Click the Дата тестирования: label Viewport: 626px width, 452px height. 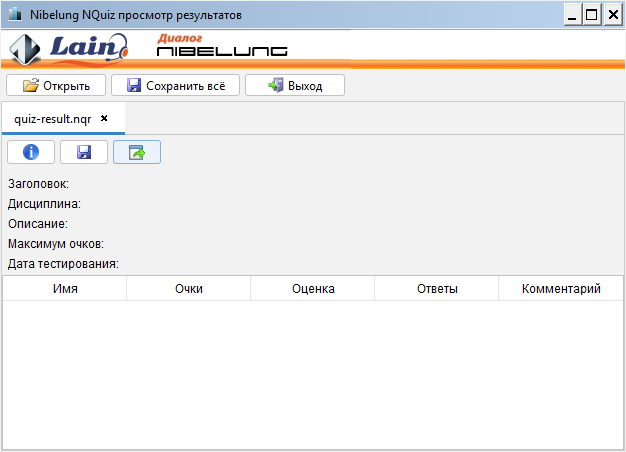[63, 264]
